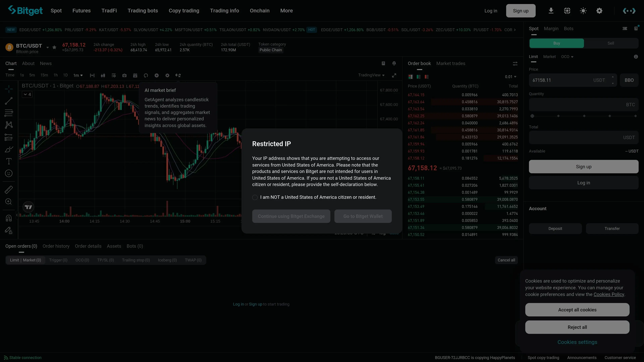Select the camera snapshot tool on the chart
The width and height of the screenshot is (644, 362).
tap(124, 75)
